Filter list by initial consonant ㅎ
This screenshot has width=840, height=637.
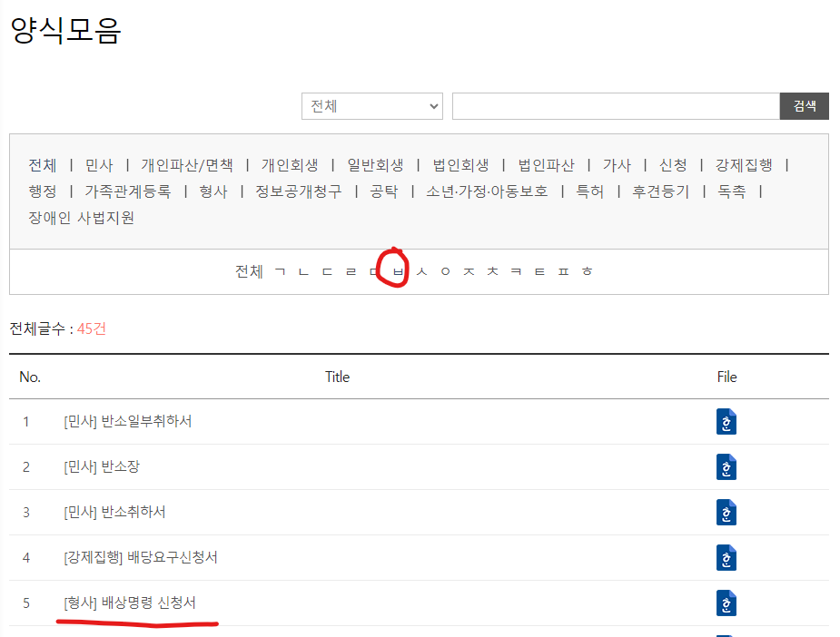[x=587, y=271]
